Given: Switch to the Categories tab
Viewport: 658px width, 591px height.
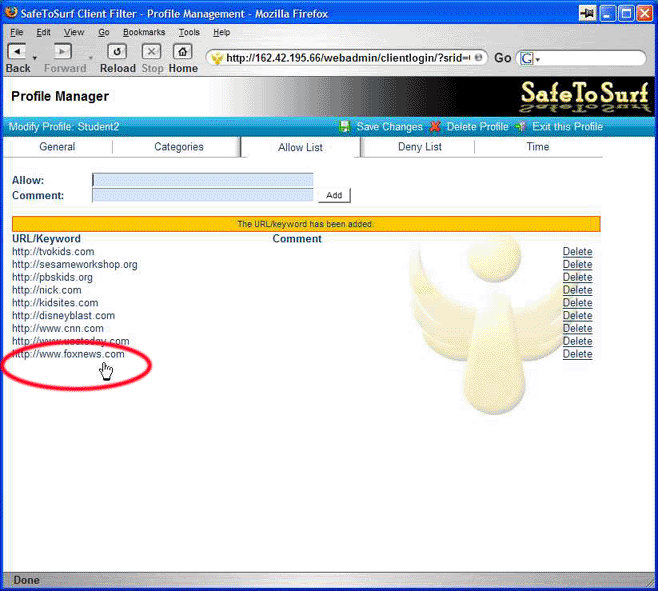Looking at the screenshot, I should click(178, 147).
